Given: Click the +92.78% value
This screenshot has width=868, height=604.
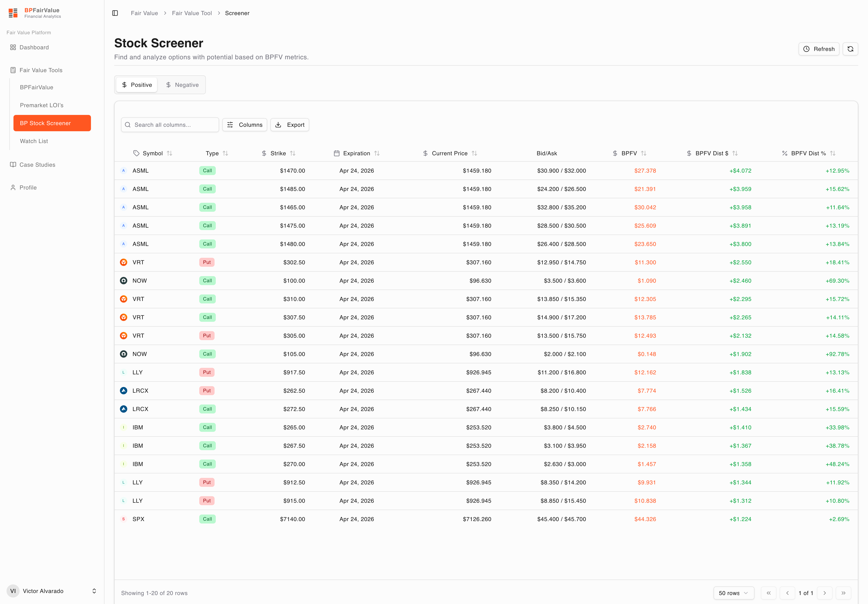Looking at the screenshot, I should point(837,354).
